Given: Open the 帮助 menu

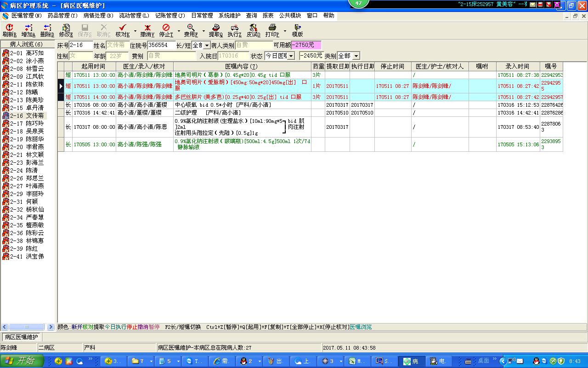Looking at the screenshot, I should [x=329, y=16].
